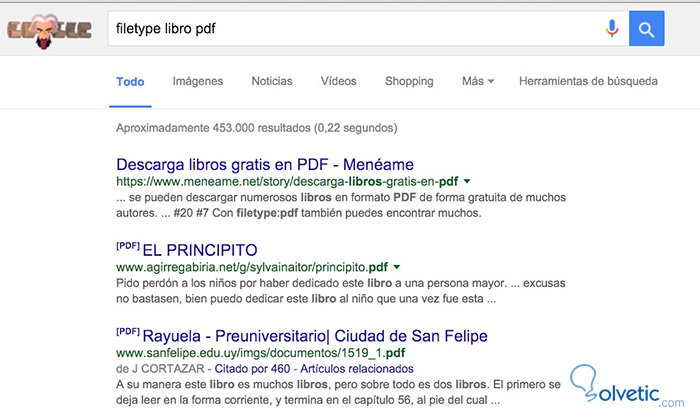Image resolution: width=700 pixels, height=418 pixels.
Task: Expand the Más dropdown menu
Action: (x=478, y=81)
